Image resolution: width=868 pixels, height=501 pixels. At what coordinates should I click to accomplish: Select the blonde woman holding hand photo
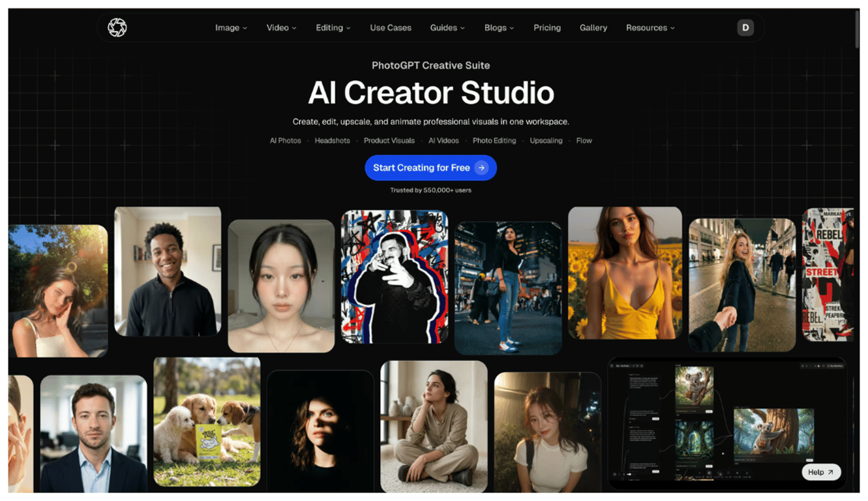point(742,285)
